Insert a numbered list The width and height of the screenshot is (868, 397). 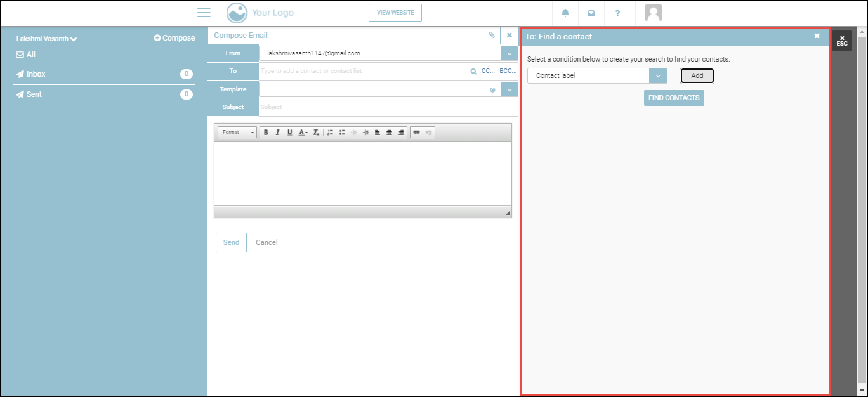pyautogui.click(x=330, y=133)
